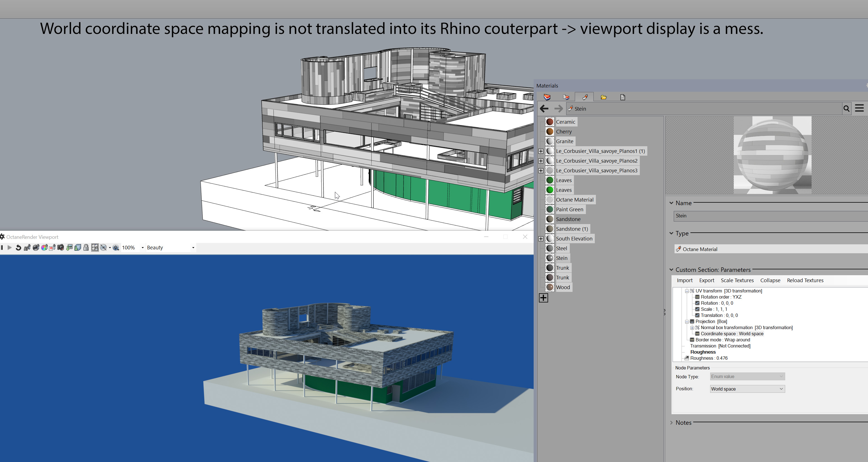Click the camera save render icon
This screenshot has width=868, height=462.
pyautogui.click(x=61, y=248)
